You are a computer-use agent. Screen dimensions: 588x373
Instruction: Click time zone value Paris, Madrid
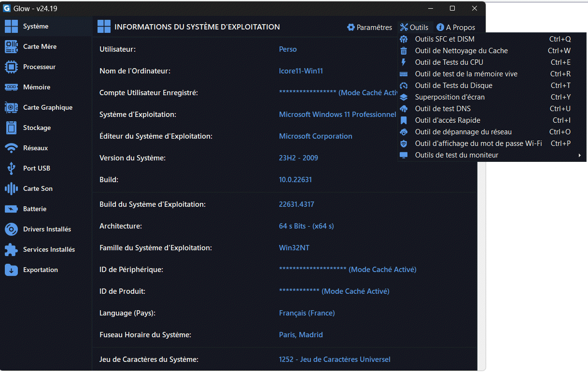301,335
